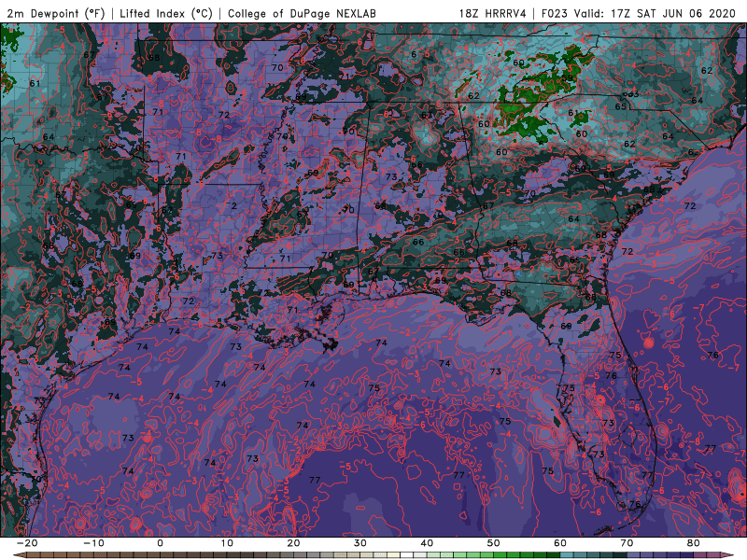Click the 30 legend scale label
Screen dimensions: 747x560
coord(360,543)
